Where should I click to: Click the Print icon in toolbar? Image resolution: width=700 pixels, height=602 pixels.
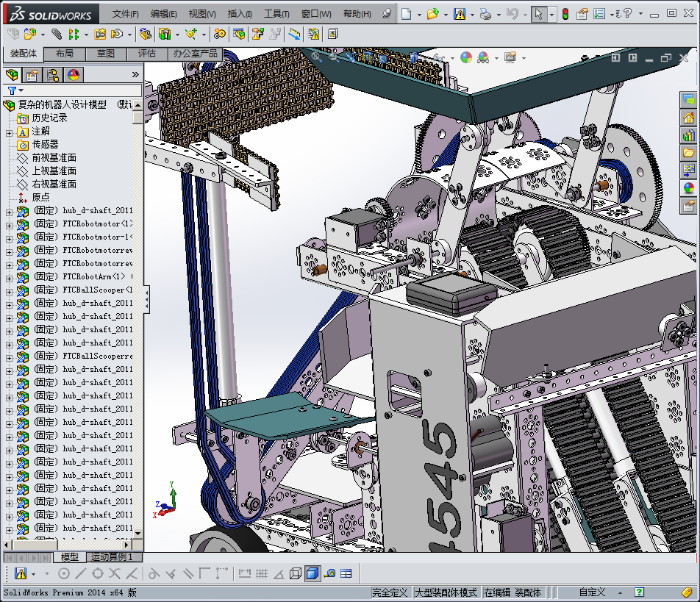pyautogui.click(x=485, y=14)
